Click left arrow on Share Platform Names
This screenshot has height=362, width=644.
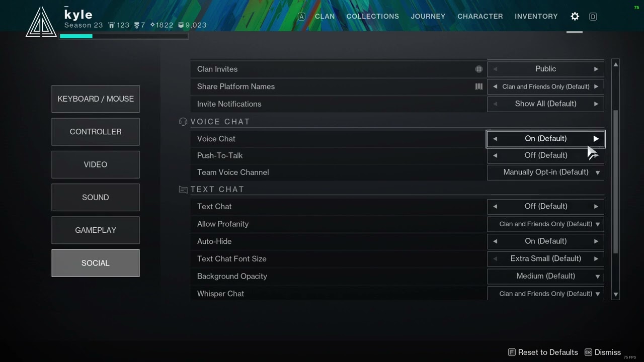coord(495,86)
